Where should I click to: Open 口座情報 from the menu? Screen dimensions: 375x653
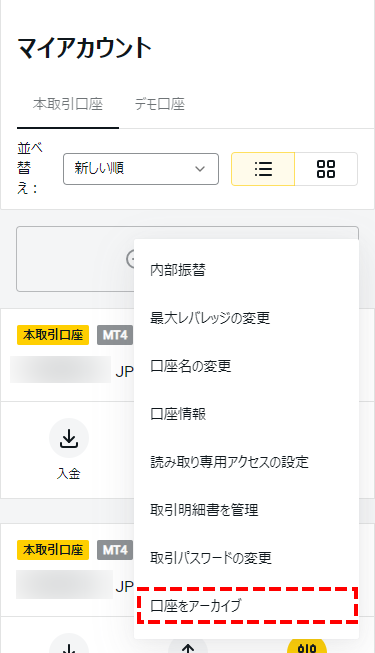[246, 414]
